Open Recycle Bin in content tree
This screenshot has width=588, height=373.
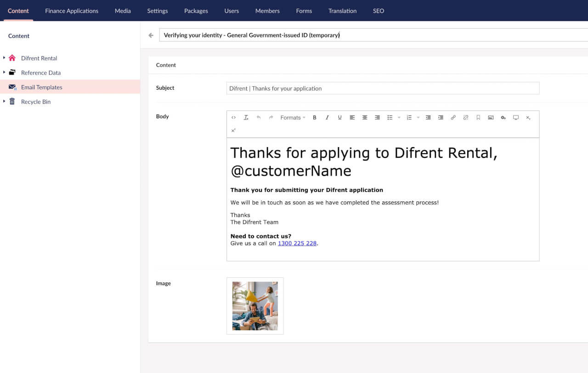click(36, 102)
